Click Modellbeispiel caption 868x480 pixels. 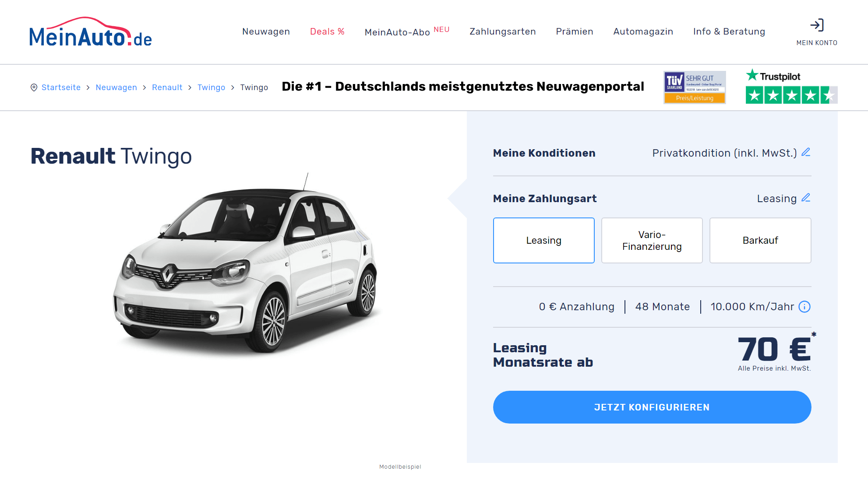click(x=400, y=467)
